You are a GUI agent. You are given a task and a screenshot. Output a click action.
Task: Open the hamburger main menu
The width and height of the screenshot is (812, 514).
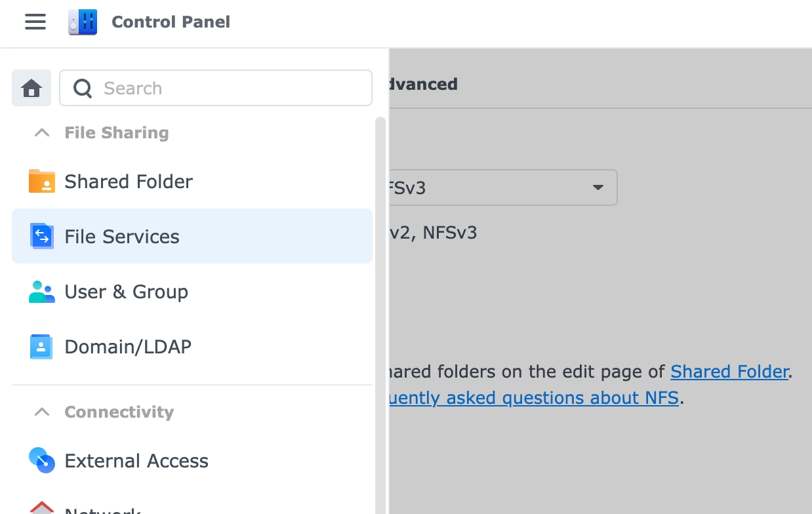tap(35, 22)
